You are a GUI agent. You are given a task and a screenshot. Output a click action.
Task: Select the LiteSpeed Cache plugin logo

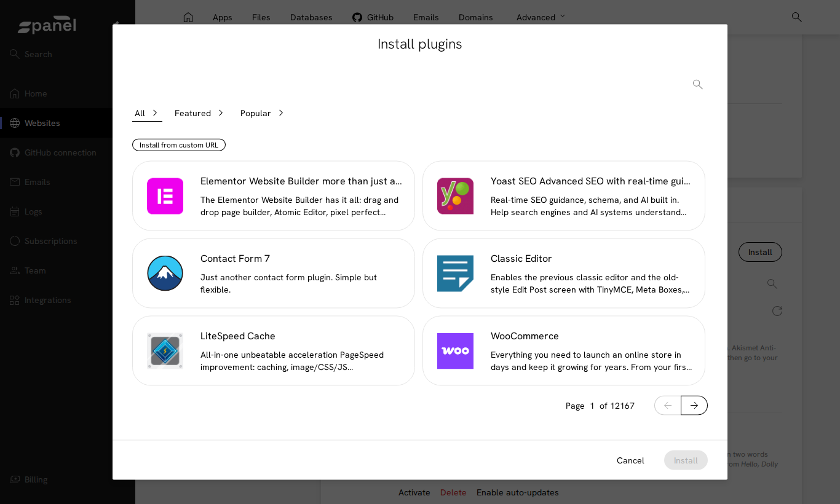pos(165,351)
